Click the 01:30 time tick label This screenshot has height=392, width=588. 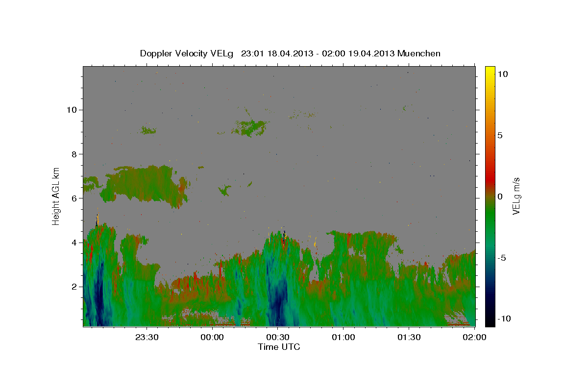pyautogui.click(x=409, y=337)
